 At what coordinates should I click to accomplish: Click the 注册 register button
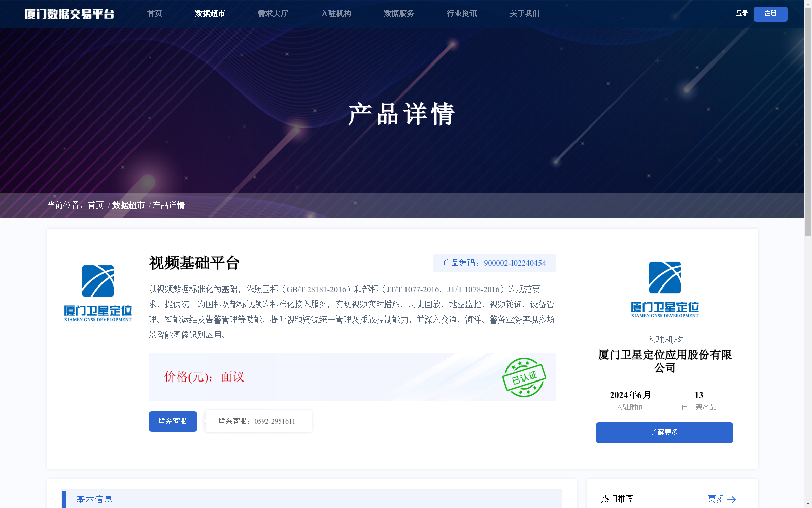(770, 14)
